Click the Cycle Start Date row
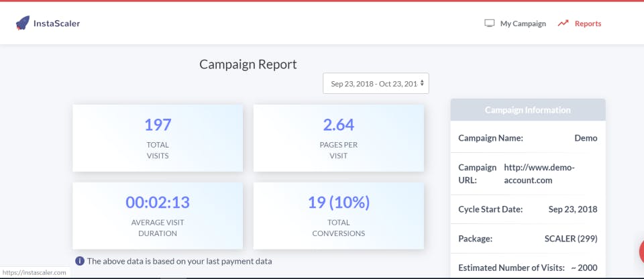This screenshot has width=644, height=279. tap(528, 209)
